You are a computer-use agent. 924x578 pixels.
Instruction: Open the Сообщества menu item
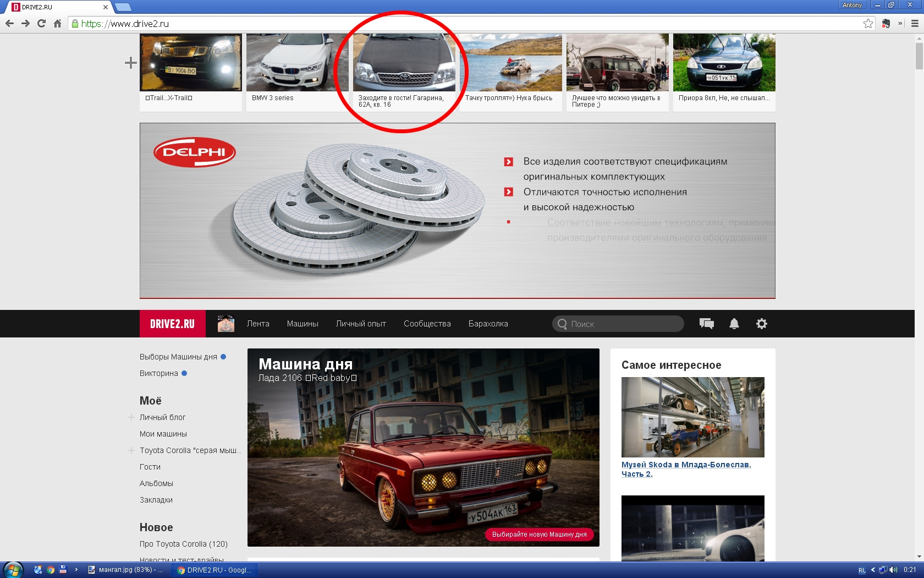coord(427,324)
